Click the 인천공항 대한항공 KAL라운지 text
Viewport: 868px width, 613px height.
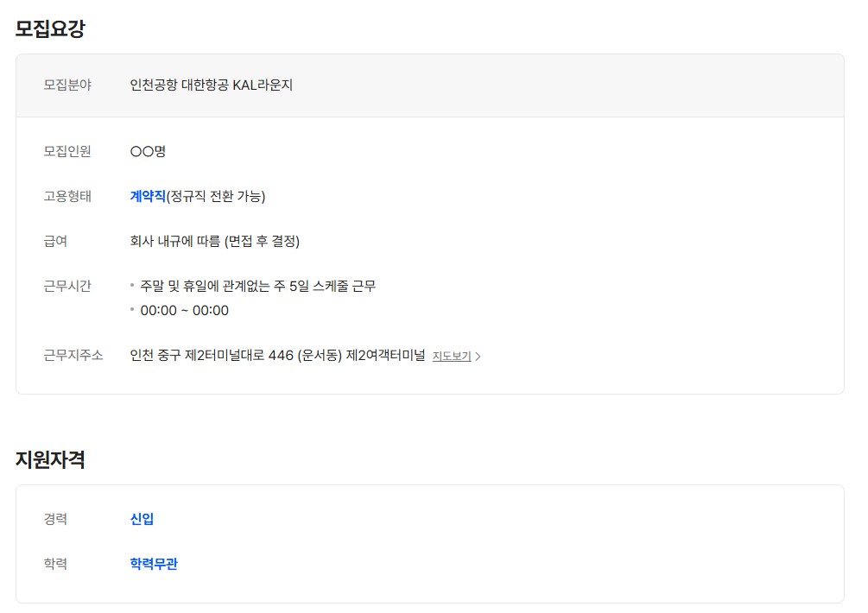tap(212, 85)
